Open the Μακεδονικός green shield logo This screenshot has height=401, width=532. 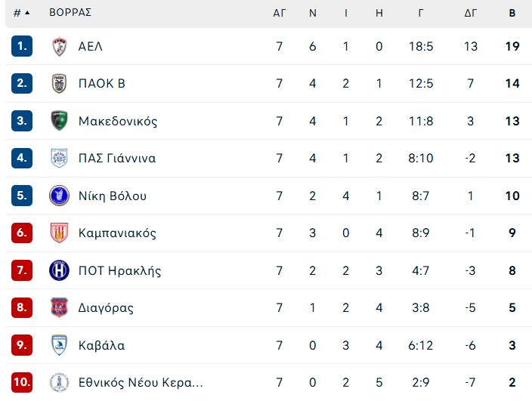(60, 121)
